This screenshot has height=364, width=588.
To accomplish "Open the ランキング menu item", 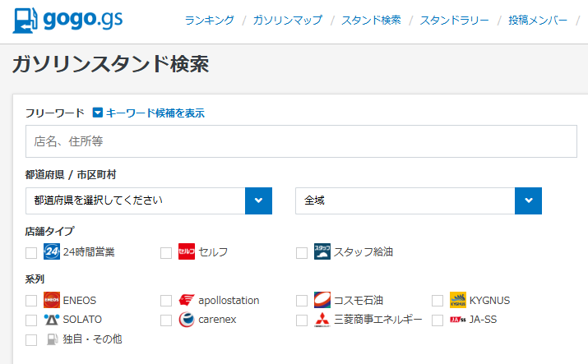I will (210, 21).
